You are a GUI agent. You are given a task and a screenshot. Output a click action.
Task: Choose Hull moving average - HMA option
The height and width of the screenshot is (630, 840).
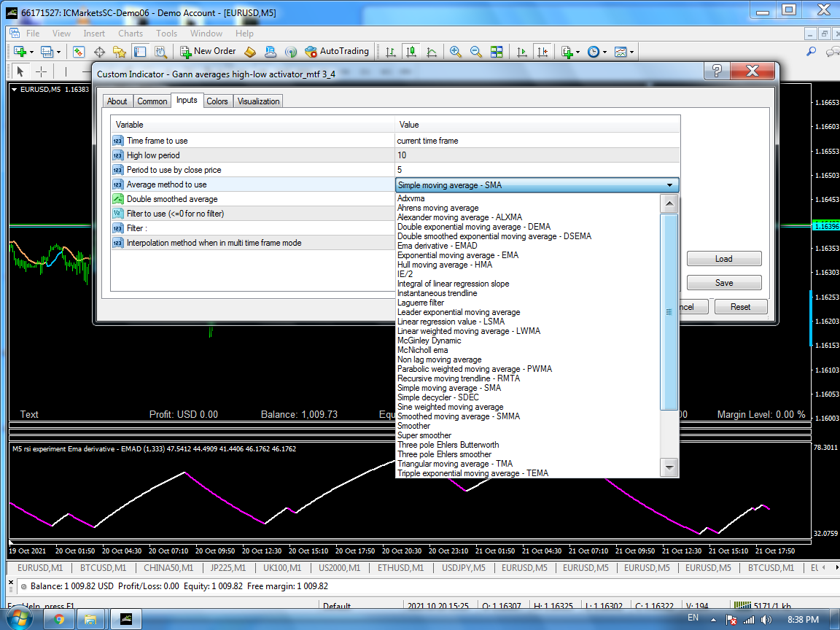point(443,265)
